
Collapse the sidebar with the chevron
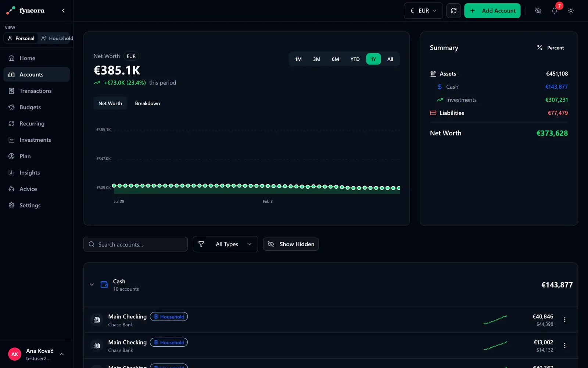pos(63,11)
